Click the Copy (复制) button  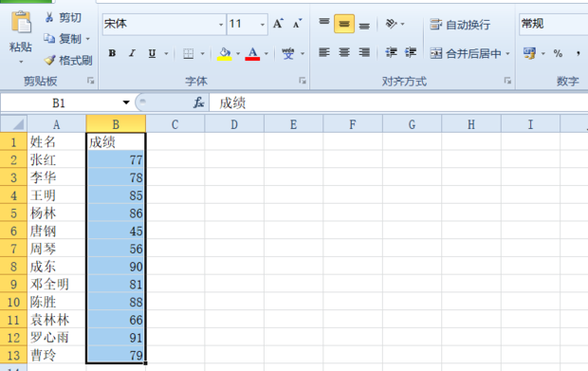63,38
